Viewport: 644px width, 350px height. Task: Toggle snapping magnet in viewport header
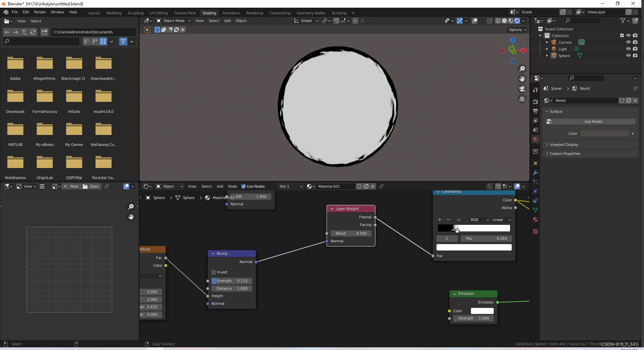[x=336, y=21]
